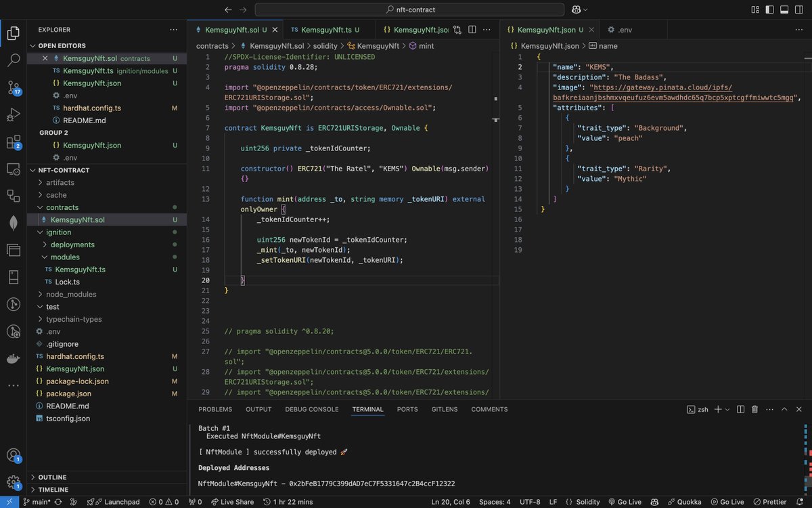Viewport: 812px width, 508px height.
Task: Go forward using the navigation arrow
Action: pyautogui.click(x=243, y=9)
